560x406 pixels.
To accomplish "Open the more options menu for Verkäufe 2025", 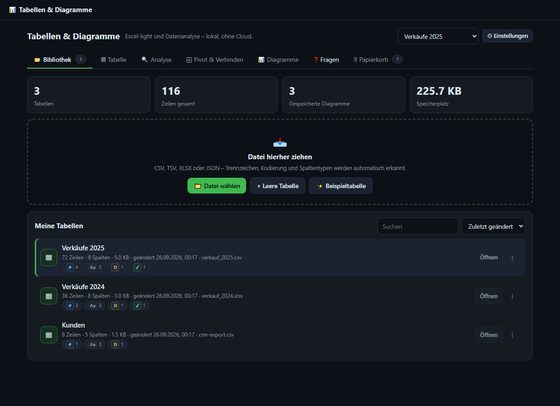I will point(512,257).
